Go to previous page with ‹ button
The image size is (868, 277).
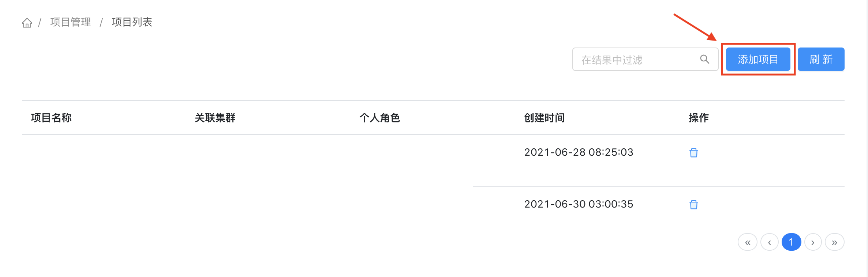(770, 242)
